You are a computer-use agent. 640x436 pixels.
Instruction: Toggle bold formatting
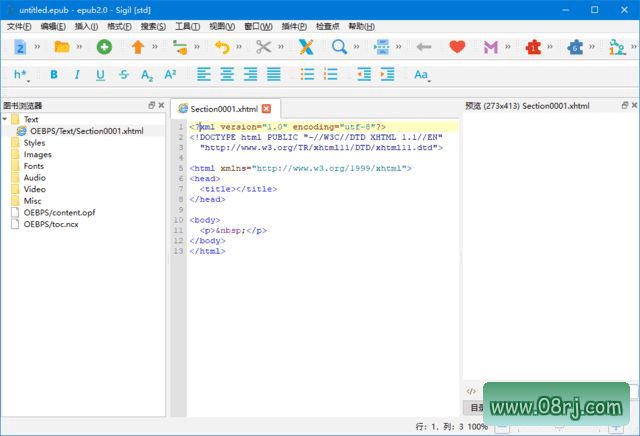click(53, 74)
